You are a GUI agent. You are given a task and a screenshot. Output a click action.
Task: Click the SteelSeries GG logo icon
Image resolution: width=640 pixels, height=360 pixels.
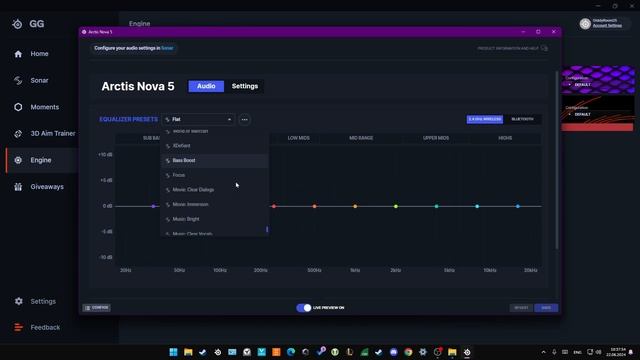17,24
